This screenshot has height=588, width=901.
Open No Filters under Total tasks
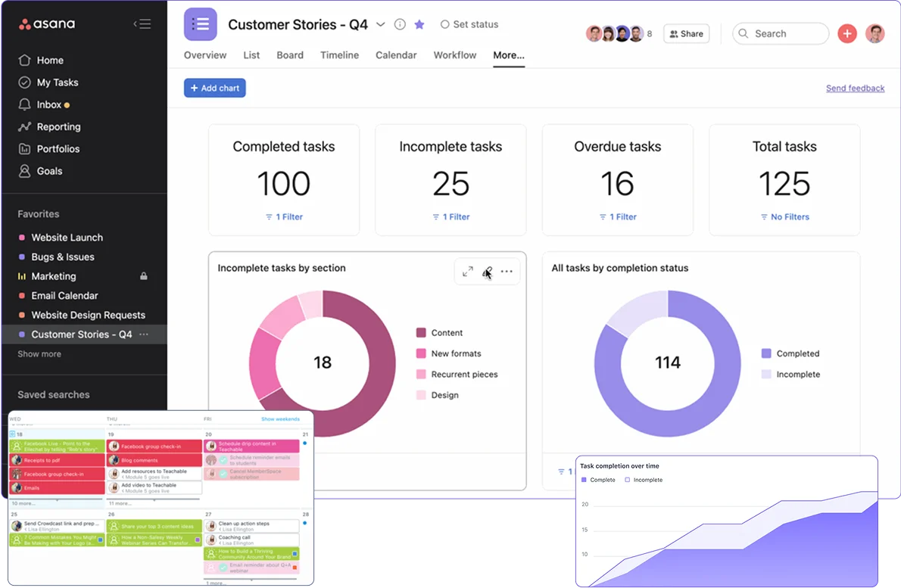tap(784, 216)
